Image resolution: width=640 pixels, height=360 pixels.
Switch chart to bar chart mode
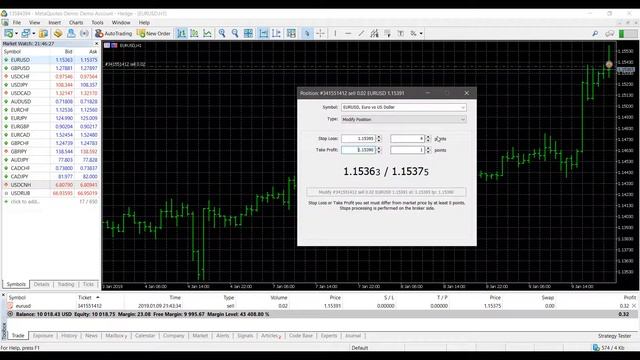pyautogui.click(x=181, y=33)
